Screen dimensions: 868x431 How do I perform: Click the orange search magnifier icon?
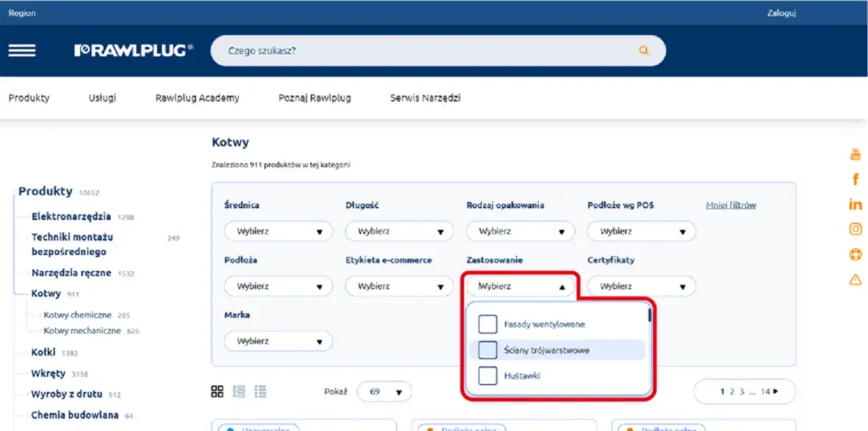coord(644,51)
